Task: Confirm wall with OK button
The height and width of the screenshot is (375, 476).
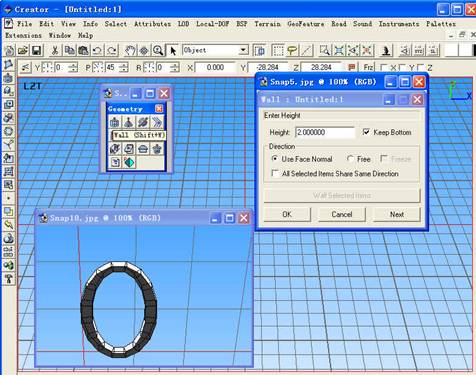Action: [x=287, y=214]
